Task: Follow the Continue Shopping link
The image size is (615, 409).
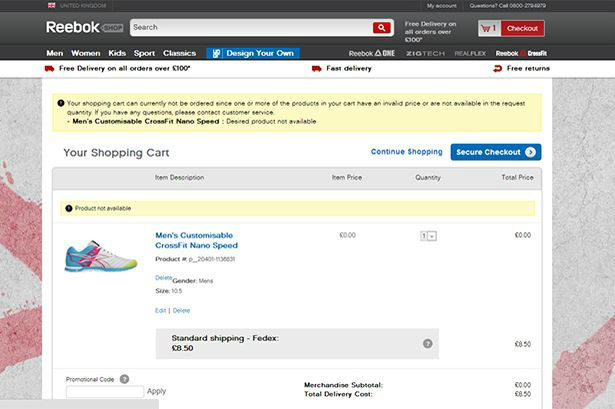Action: tap(406, 152)
